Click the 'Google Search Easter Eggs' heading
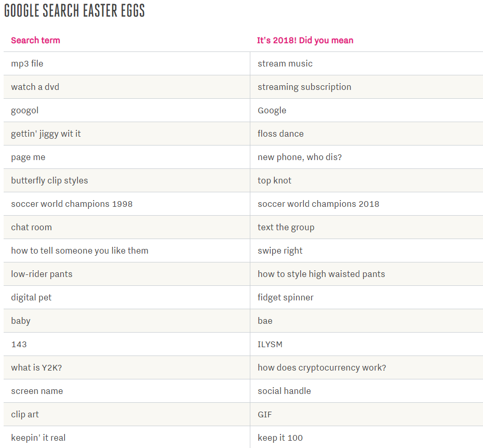This screenshot has height=448, width=483. [x=74, y=11]
